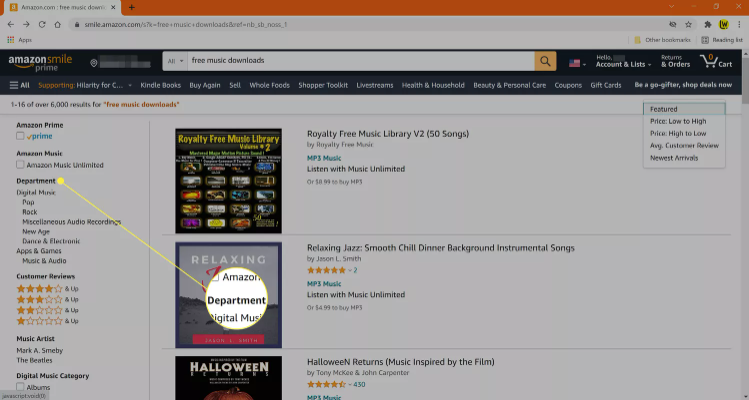The width and height of the screenshot is (749, 400).
Task: Open Gift Cards in navigation bar
Action: [606, 85]
